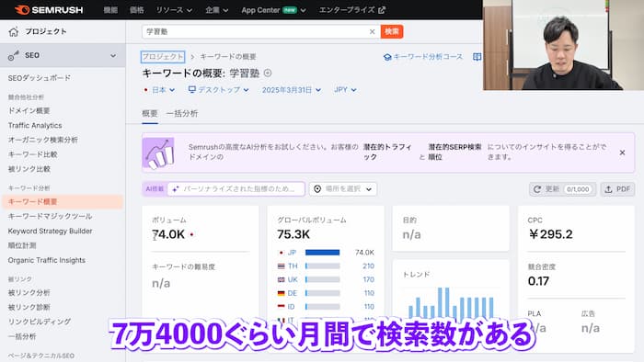
Task: Open the 機能 top menu item
Action: coord(110,10)
